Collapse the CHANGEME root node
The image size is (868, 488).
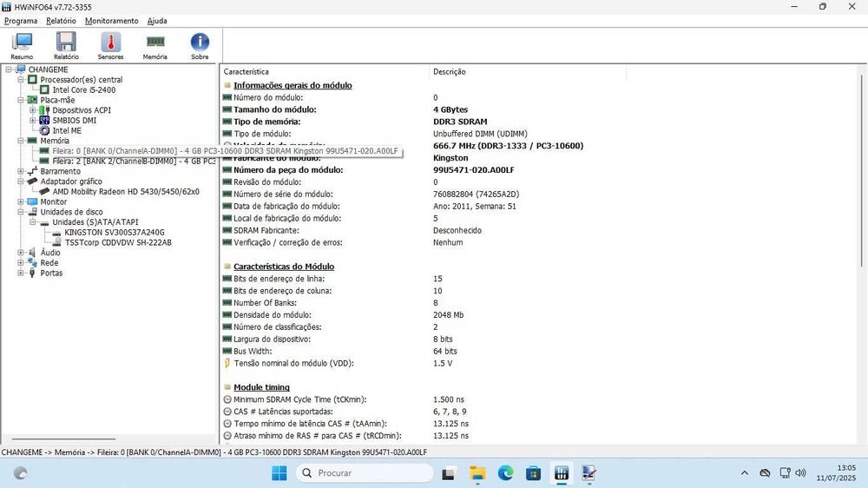tap(9, 69)
